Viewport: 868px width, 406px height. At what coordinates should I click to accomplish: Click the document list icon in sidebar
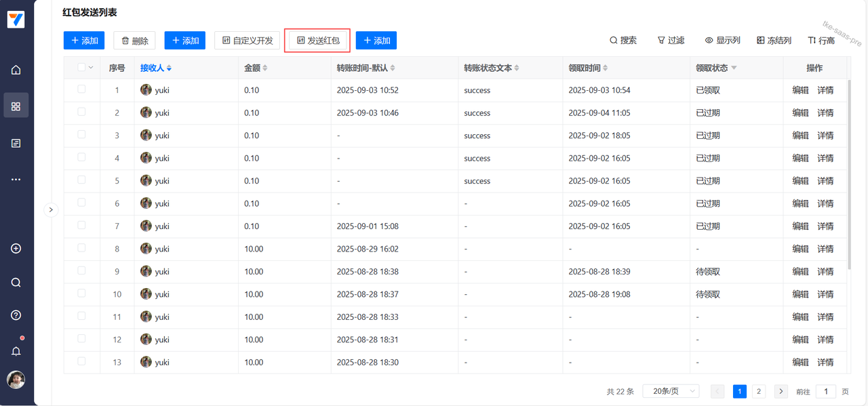(16, 143)
